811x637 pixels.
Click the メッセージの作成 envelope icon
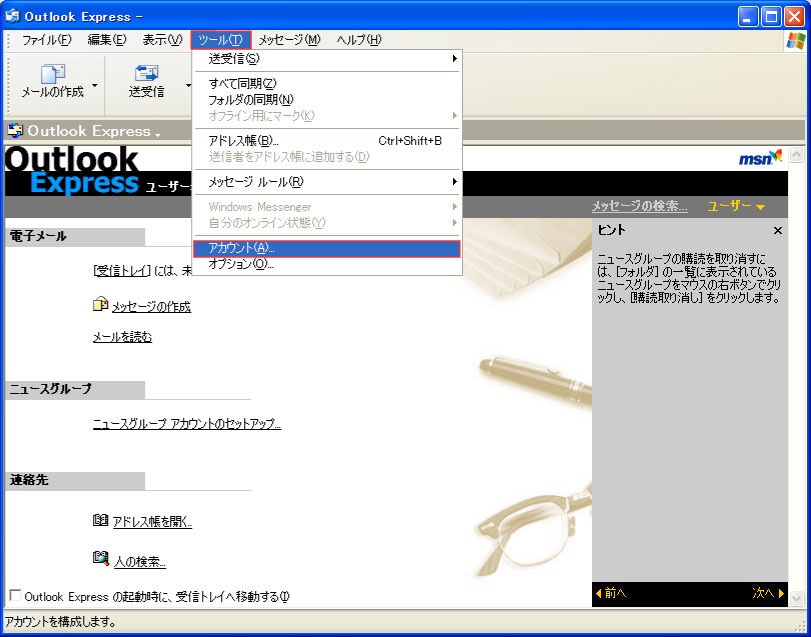[x=100, y=305]
